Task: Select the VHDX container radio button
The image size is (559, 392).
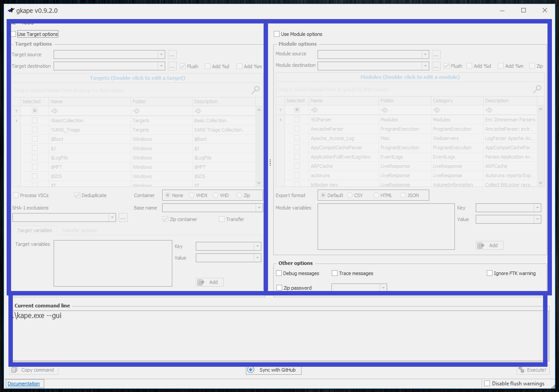Action: 192,195
